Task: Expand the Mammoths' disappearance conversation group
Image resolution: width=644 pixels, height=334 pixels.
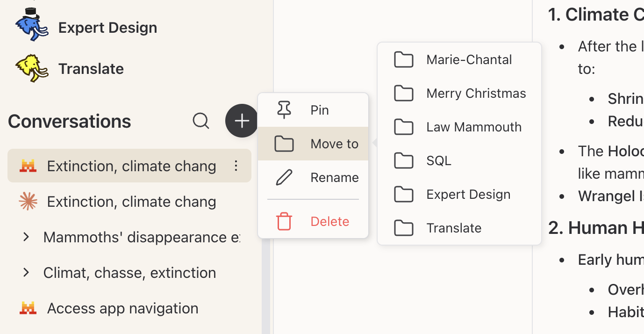Action: click(26, 237)
